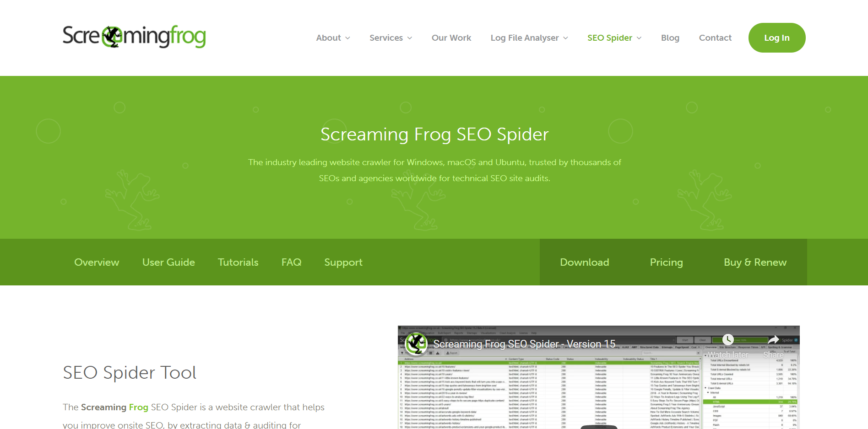Click the Download link
The width and height of the screenshot is (868, 429).
click(x=585, y=262)
